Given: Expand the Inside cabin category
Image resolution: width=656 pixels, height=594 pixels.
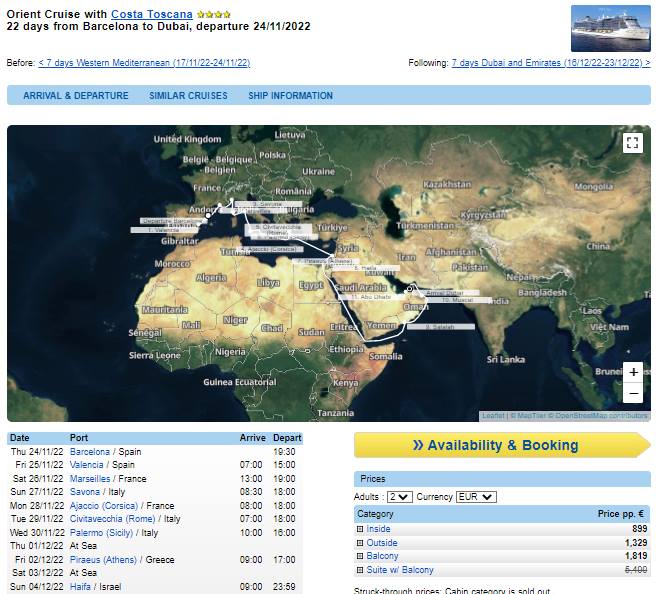Looking at the screenshot, I should 360,529.
